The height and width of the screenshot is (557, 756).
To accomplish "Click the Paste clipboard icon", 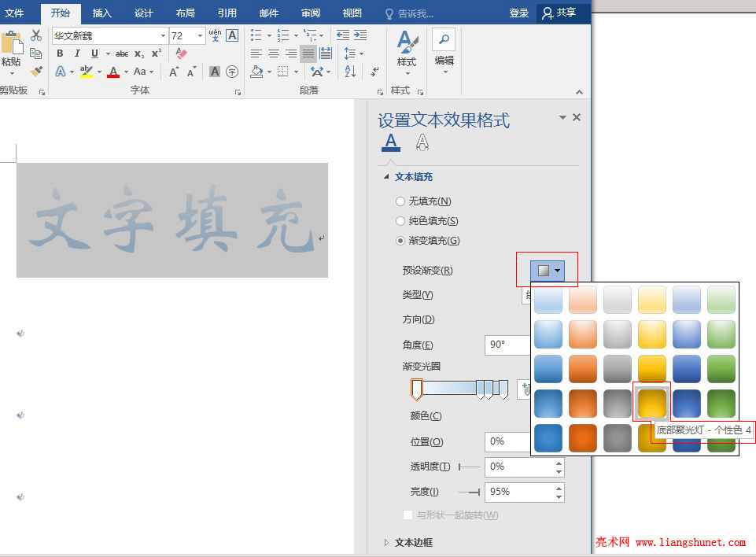I will (x=12, y=42).
